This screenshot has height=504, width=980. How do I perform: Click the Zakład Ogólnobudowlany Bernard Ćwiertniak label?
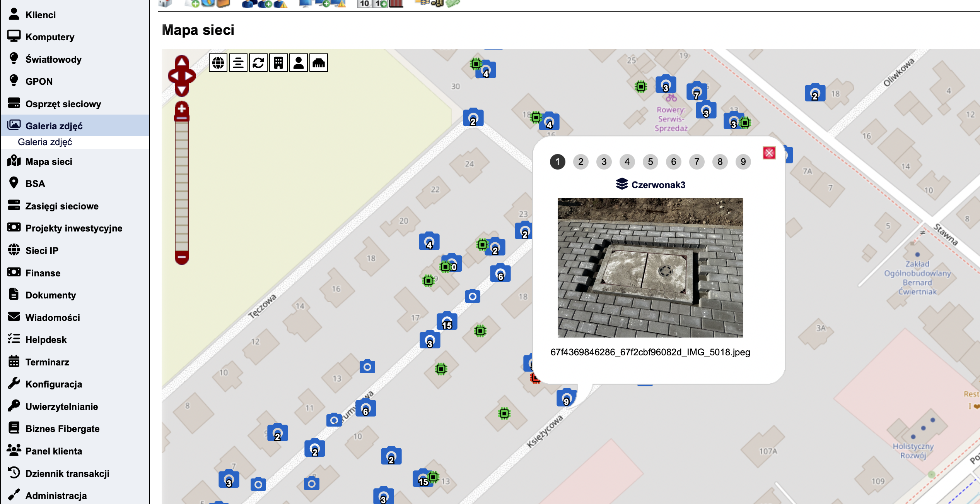coord(917,278)
